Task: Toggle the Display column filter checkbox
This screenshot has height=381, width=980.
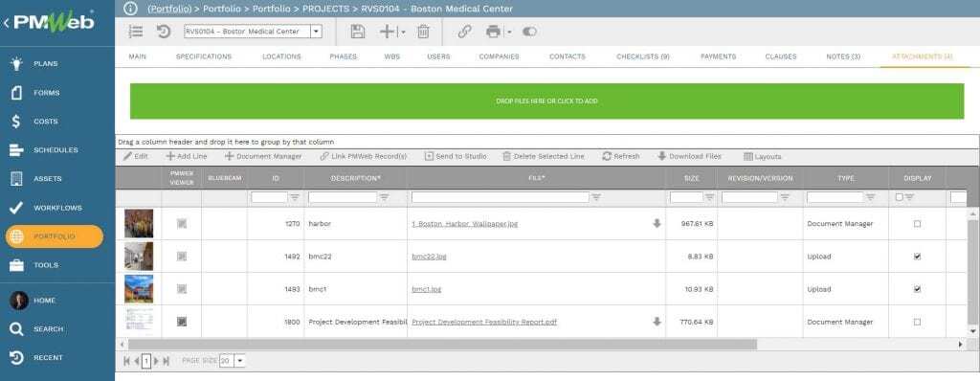Action: pos(899,197)
